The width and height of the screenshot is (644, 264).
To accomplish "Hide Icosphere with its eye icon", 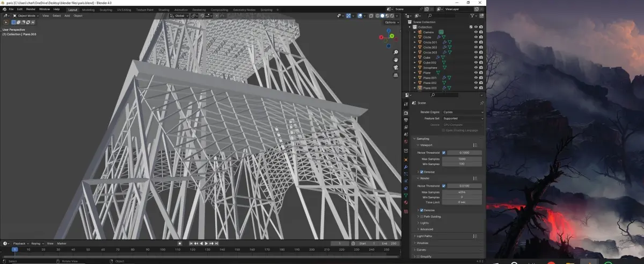I will coord(475,68).
